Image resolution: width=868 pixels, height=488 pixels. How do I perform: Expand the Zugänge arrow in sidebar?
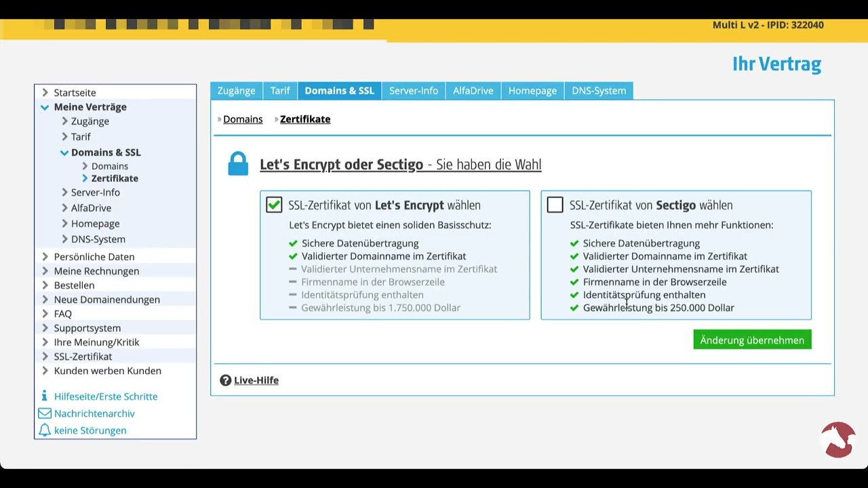point(64,121)
